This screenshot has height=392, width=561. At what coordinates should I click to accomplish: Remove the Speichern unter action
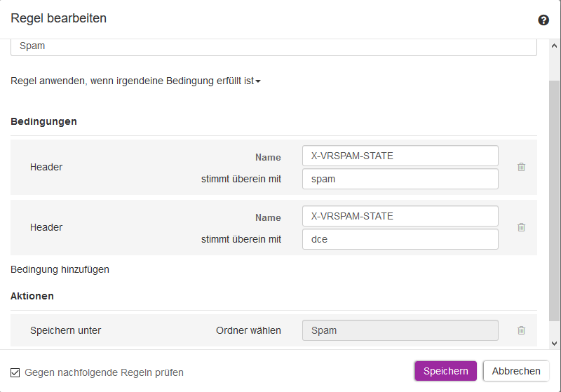(x=521, y=330)
